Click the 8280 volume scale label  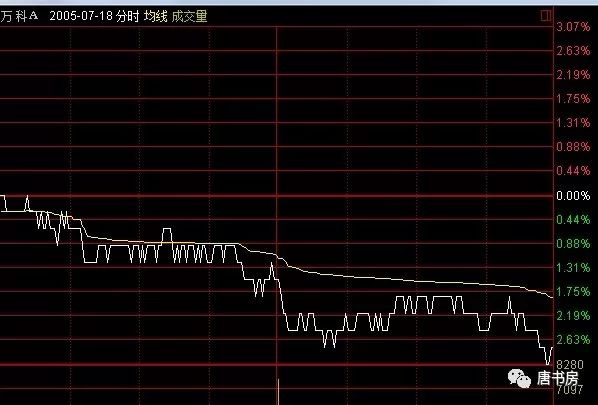coord(570,365)
